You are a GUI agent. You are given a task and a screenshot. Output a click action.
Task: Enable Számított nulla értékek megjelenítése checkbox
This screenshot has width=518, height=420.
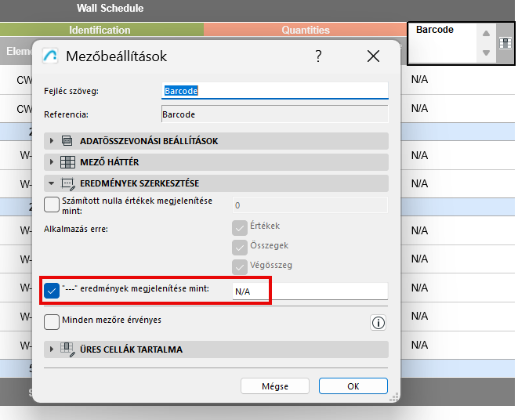click(52, 205)
